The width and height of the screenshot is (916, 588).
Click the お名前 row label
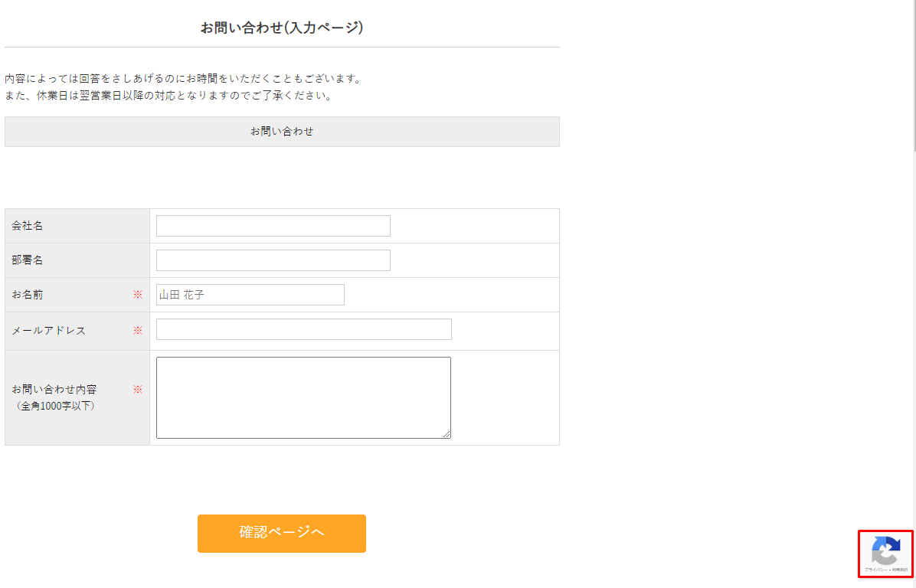coord(28,295)
